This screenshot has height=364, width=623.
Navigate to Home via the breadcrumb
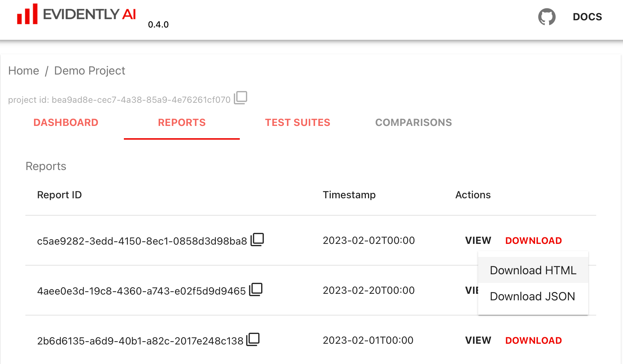(x=24, y=71)
